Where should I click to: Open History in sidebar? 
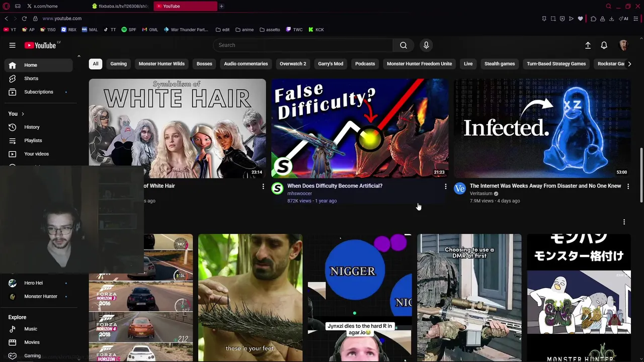tap(39, 127)
